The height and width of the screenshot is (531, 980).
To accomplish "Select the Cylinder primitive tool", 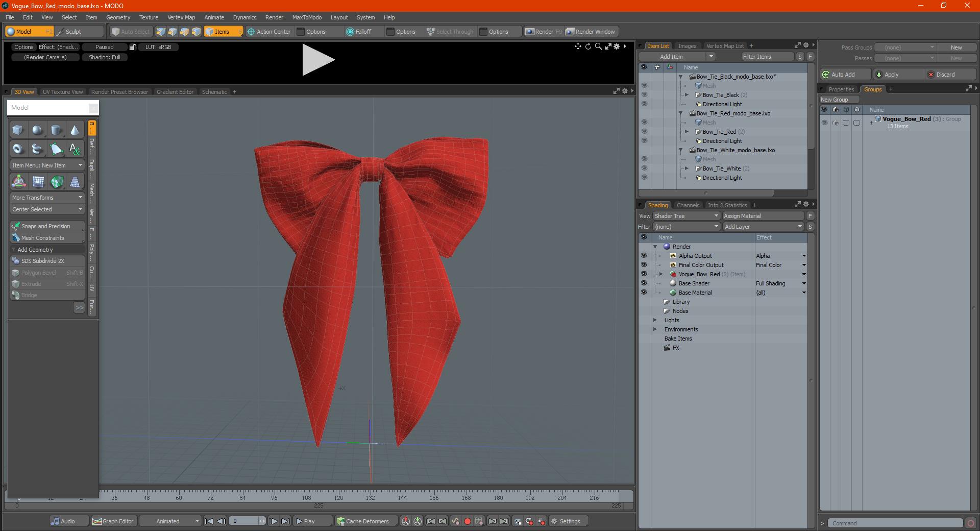I will click(x=56, y=130).
